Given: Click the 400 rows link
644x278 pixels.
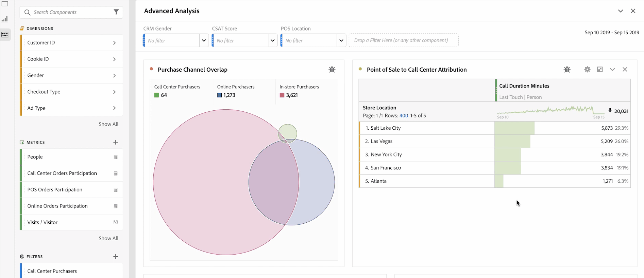Looking at the screenshot, I should tap(404, 116).
